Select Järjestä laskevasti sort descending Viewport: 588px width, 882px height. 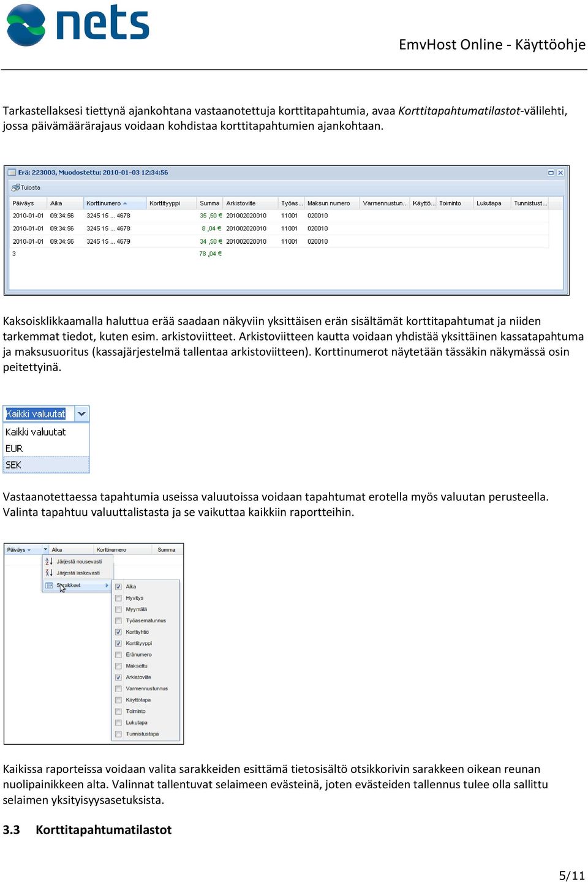[x=78, y=573]
